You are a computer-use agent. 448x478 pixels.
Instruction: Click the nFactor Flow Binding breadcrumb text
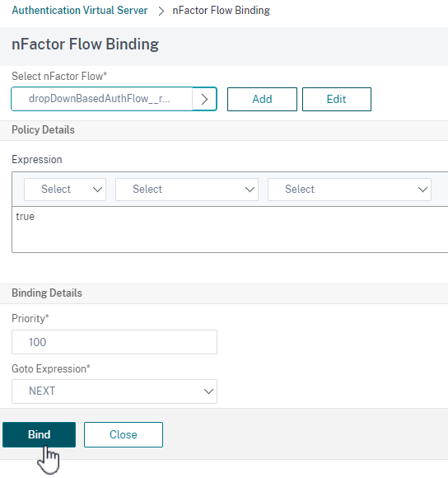221,11
